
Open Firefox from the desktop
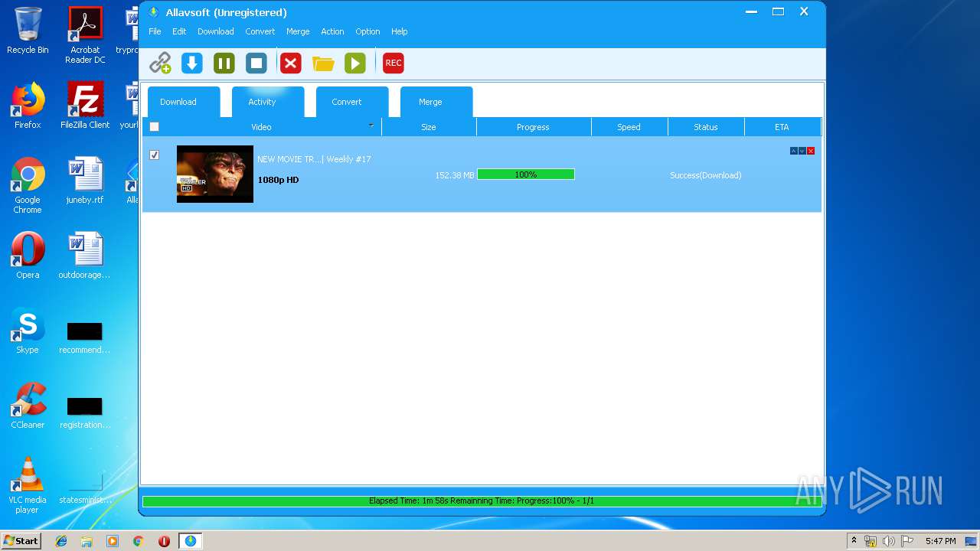tap(28, 105)
